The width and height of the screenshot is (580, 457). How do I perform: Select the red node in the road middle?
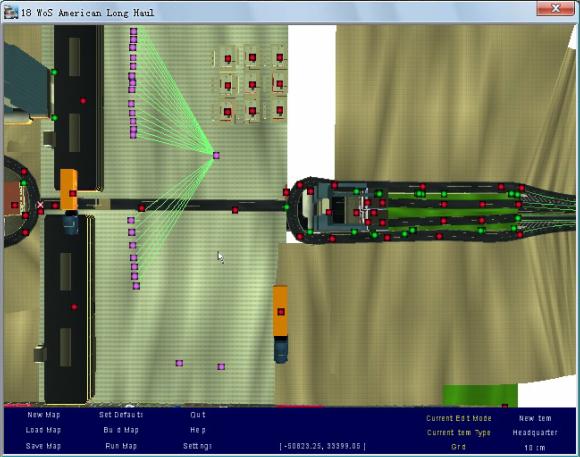235,210
